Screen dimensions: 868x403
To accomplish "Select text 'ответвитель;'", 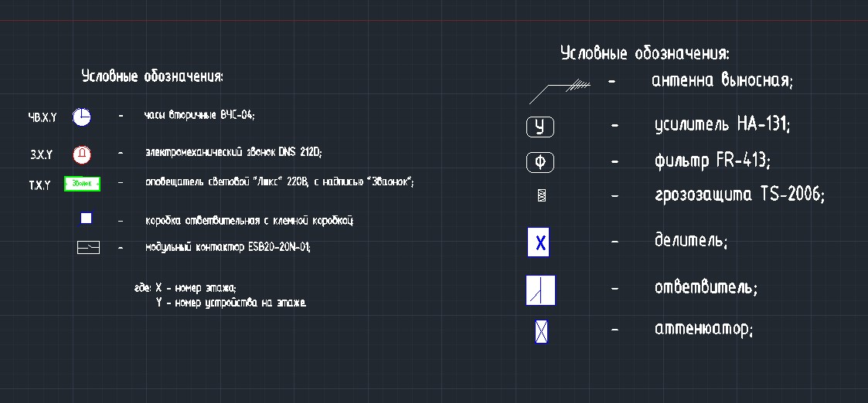I will (706, 287).
